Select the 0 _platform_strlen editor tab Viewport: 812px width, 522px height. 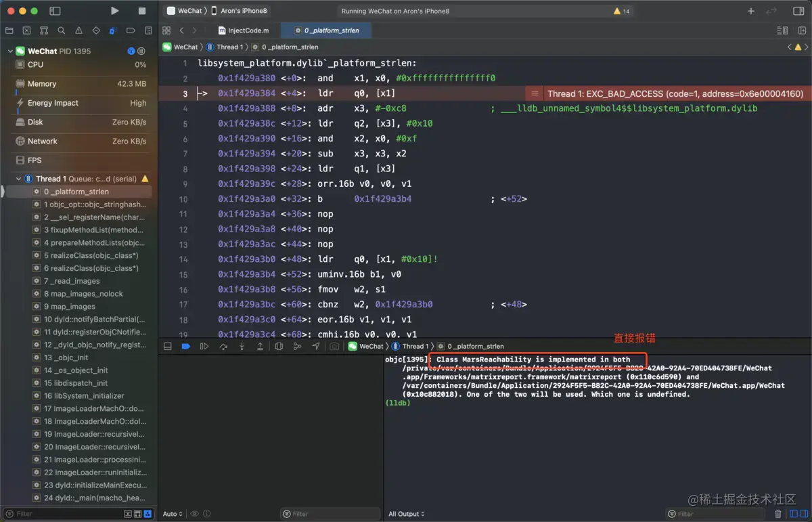[x=328, y=30]
